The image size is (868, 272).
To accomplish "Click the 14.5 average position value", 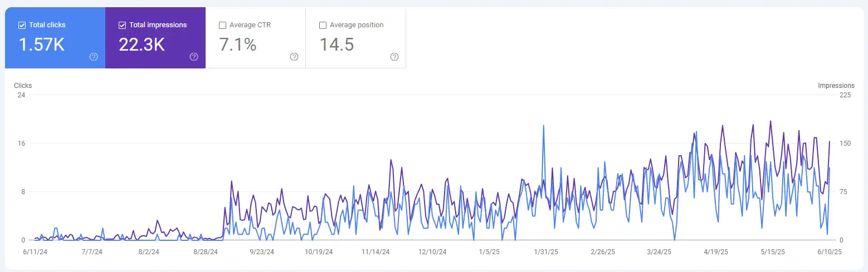I will click(337, 44).
